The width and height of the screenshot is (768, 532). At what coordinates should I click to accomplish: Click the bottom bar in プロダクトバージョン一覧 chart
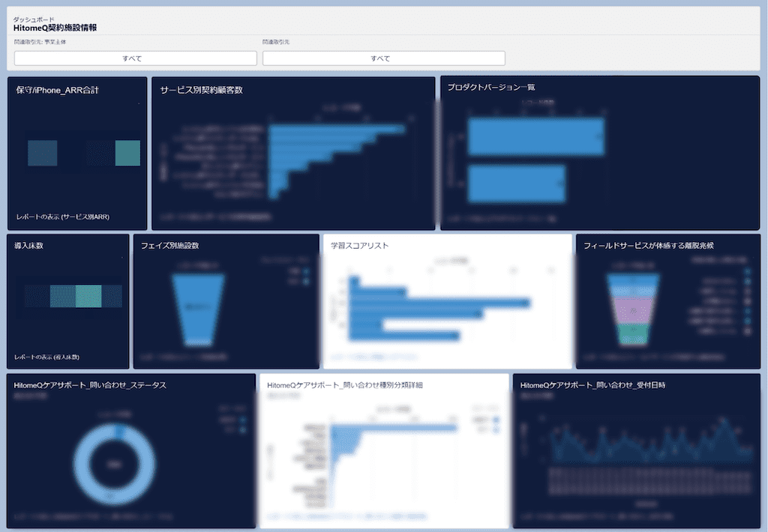[516, 184]
